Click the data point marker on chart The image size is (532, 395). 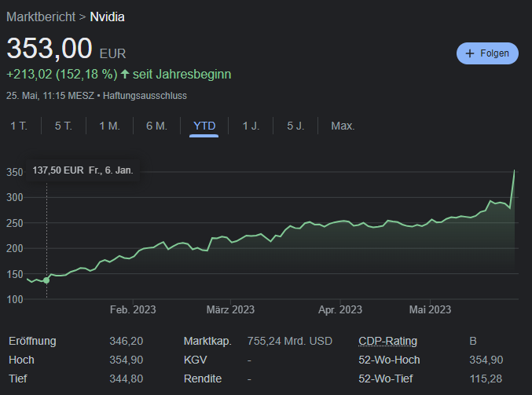point(46,280)
